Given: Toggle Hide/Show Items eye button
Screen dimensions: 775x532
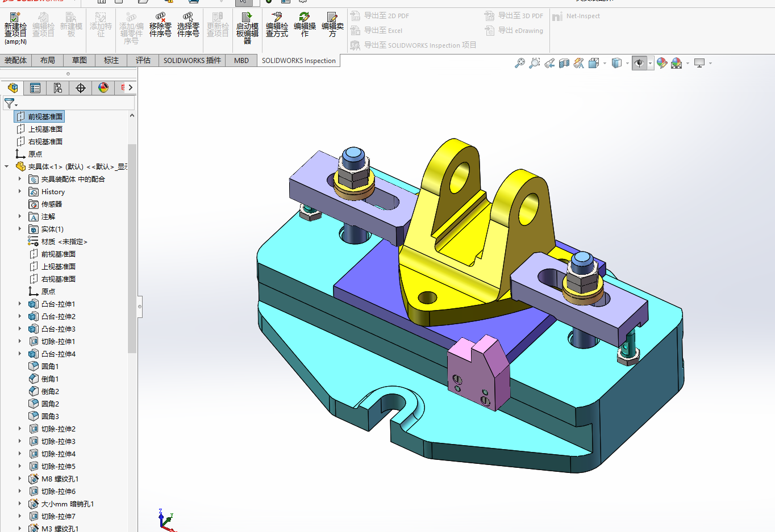Looking at the screenshot, I should (639, 63).
